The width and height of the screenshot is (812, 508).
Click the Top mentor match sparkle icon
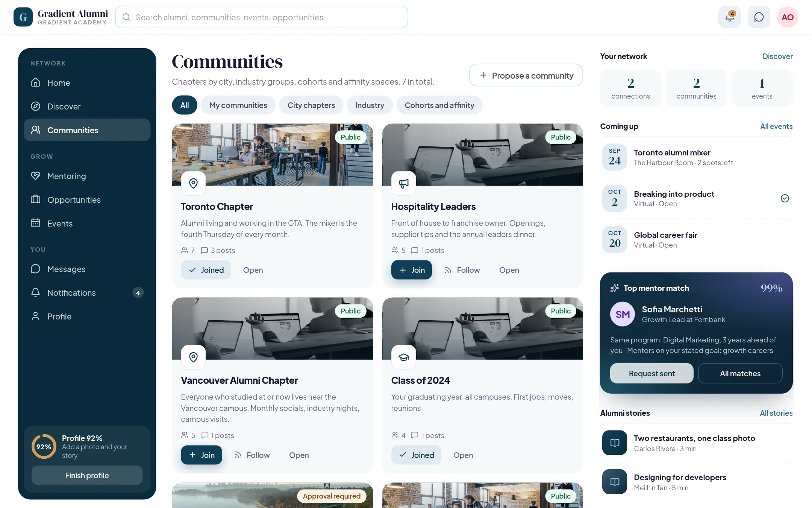pyautogui.click(x=615, y=288)
